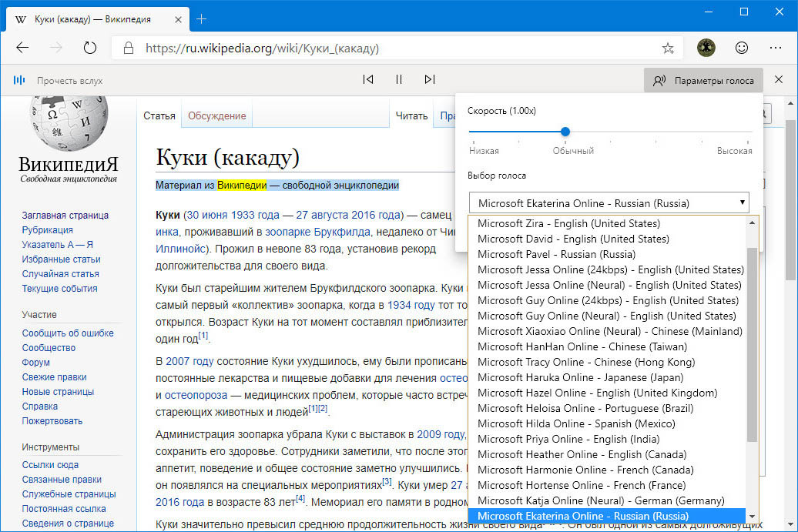Open the Пожертвовать donate link
Screen dimensions: 798x532
click(52, 421)
